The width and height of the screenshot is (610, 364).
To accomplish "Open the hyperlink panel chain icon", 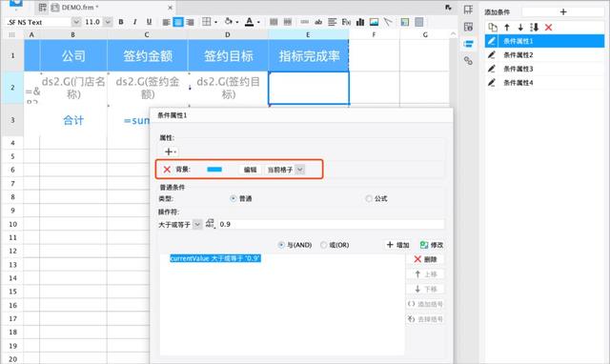I will click(468, 61).
